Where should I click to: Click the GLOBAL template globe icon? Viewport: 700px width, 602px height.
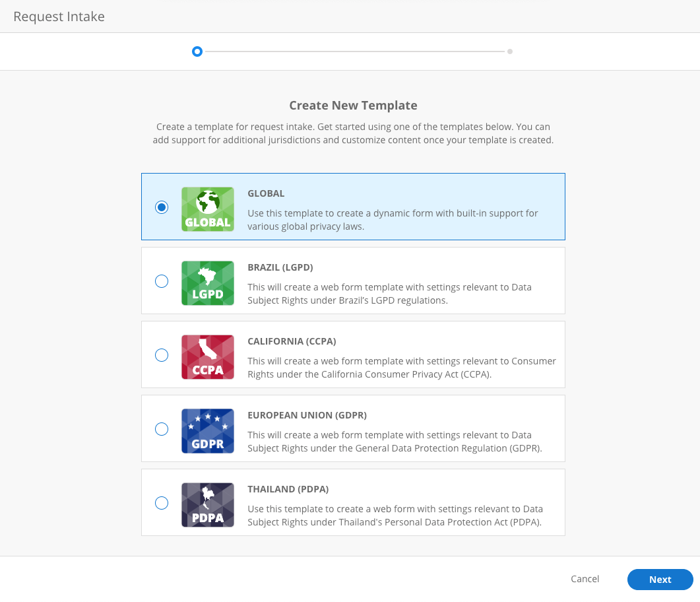pos(207,209)
